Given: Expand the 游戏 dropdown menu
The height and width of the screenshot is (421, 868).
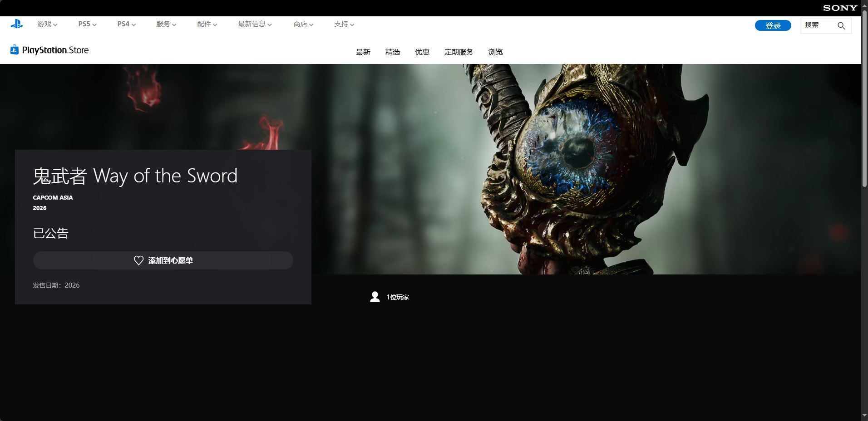Looking at the screenshot, I should click(x=47, y=24).
